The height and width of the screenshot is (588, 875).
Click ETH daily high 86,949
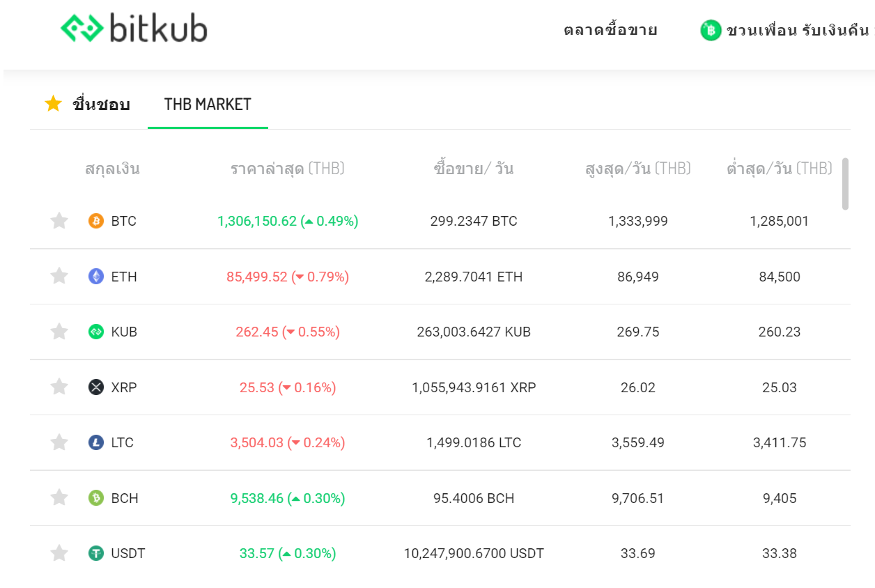[x=638, y=277]
